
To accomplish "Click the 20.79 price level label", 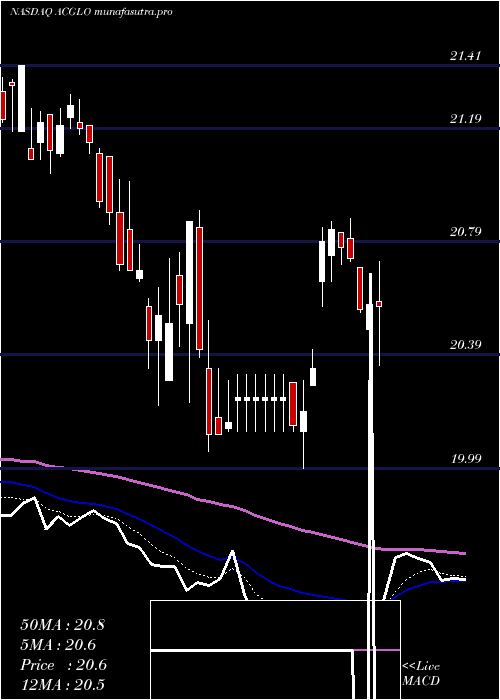I will pos(465,232).
